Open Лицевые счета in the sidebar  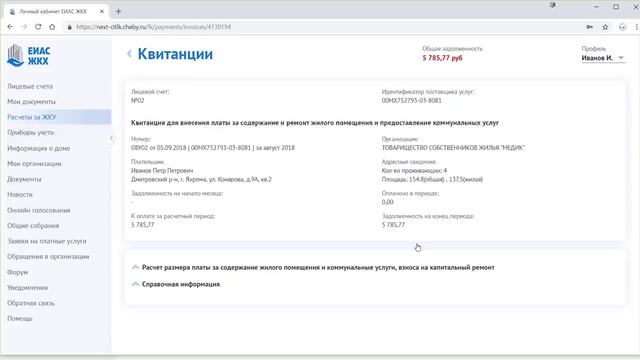click(30, 86)
